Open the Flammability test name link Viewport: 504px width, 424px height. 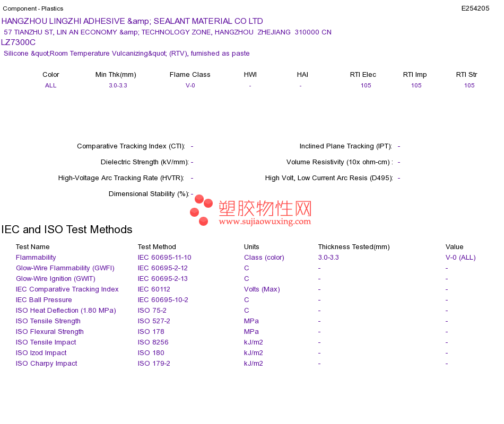tap(36, 258)
